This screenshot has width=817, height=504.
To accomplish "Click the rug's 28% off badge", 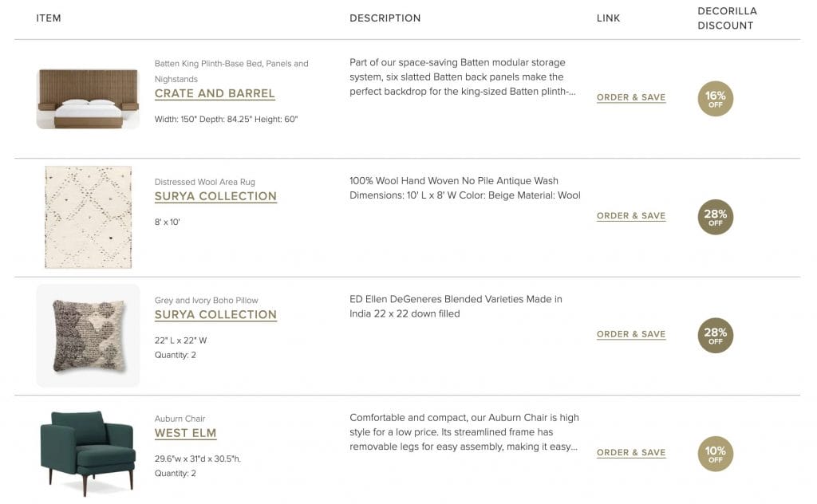I will 715,217.
